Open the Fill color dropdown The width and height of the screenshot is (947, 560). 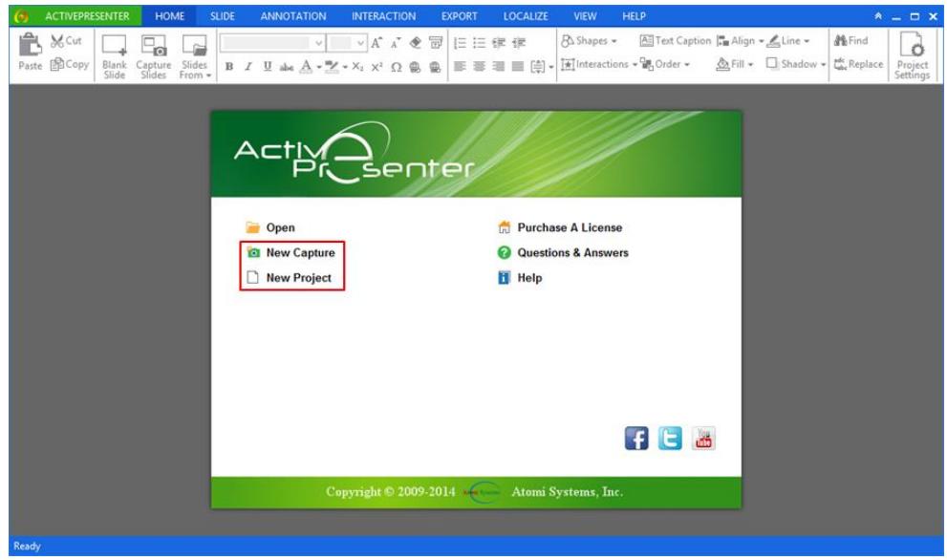click(735, 64)
